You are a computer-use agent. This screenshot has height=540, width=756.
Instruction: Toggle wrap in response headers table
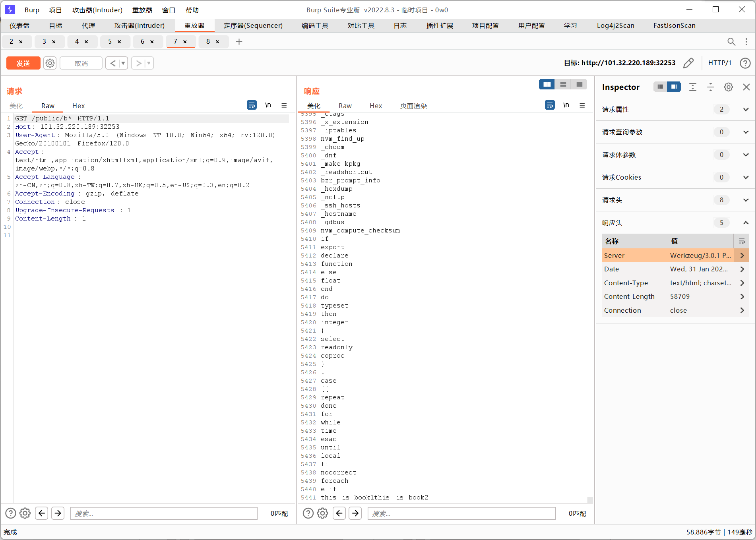(741, 241)
